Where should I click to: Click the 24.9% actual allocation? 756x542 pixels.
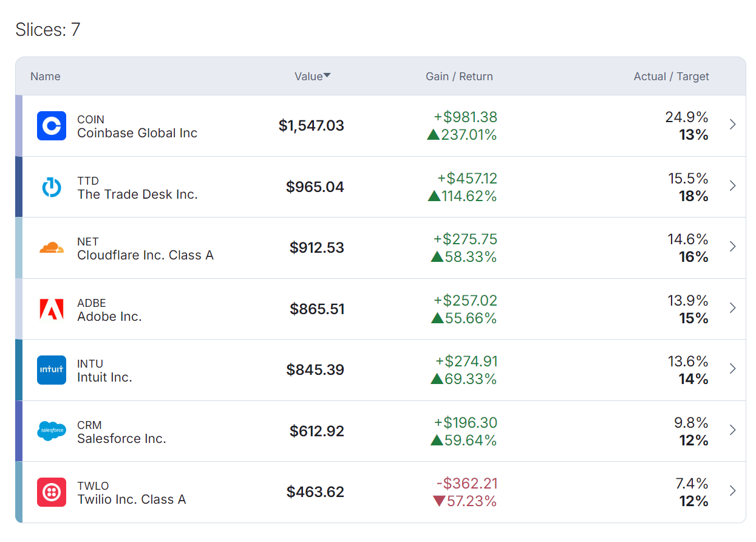coord(687,117)
